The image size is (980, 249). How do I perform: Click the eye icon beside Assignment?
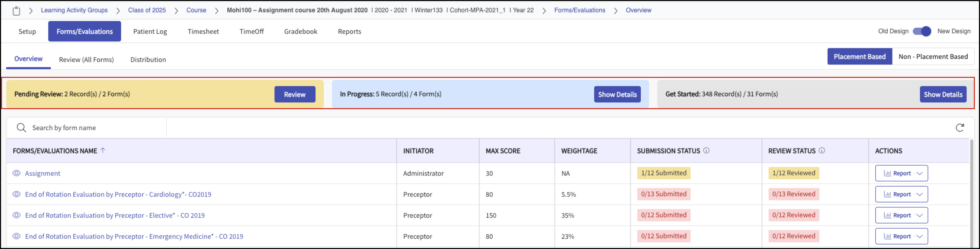tap(16, 173)
